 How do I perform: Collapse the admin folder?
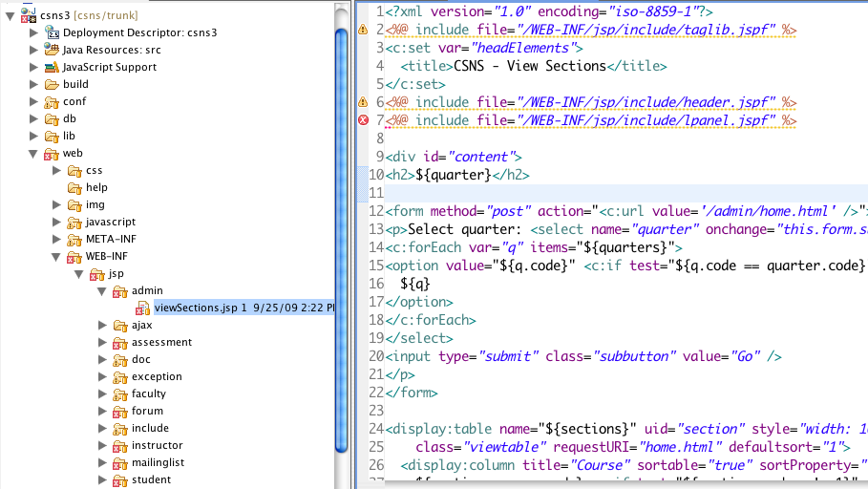[x=103, y=291]
